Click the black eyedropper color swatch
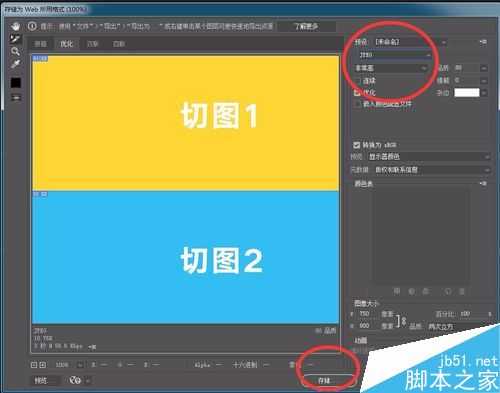The height and width of the screenshot is (393, 500). (x=16, y=83)
